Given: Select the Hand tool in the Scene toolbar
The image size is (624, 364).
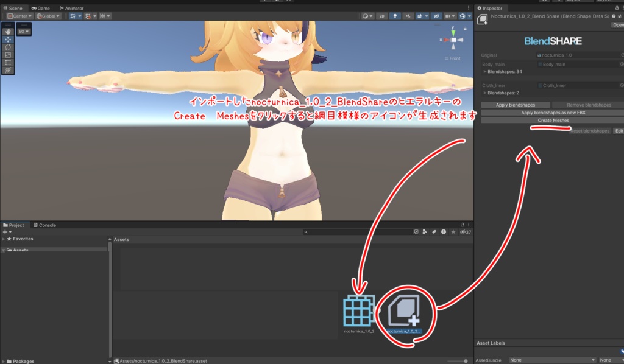Looking at the screenshot, I should pos(8,30).
